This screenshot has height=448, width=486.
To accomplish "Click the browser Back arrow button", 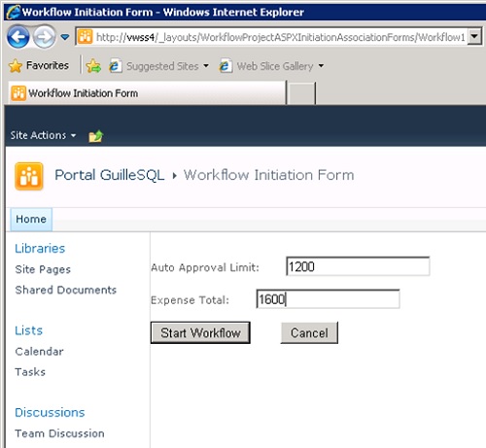I will (18, 37).
